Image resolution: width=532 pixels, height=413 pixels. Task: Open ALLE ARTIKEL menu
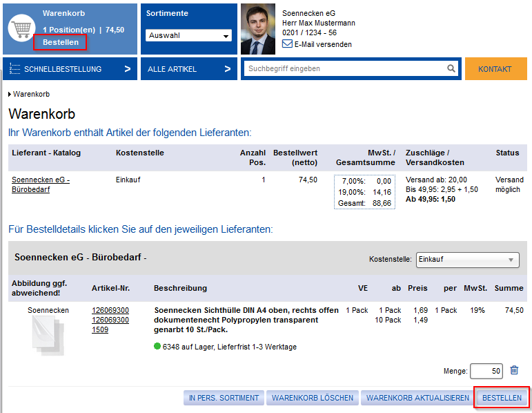189,69
